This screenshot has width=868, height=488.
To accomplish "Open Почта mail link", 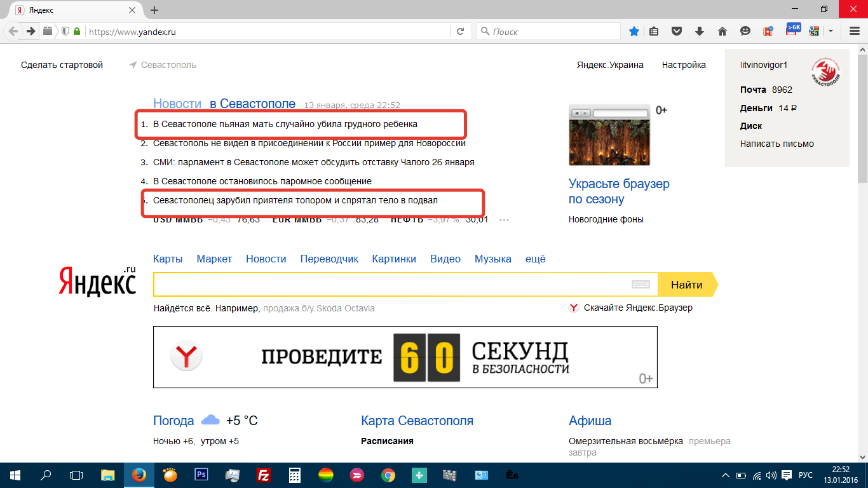I will click(x=753, y=90).
